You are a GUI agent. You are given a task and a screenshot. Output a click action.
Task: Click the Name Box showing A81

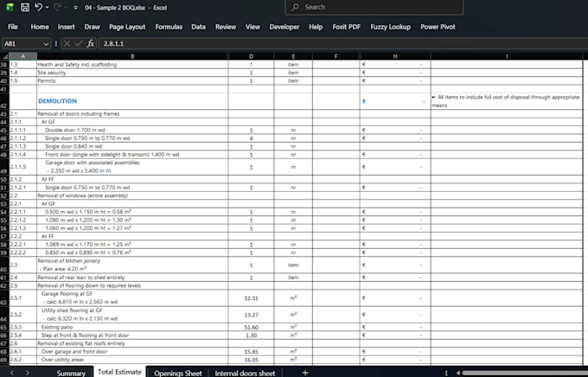pyautogui.click(x=22, y=43)
